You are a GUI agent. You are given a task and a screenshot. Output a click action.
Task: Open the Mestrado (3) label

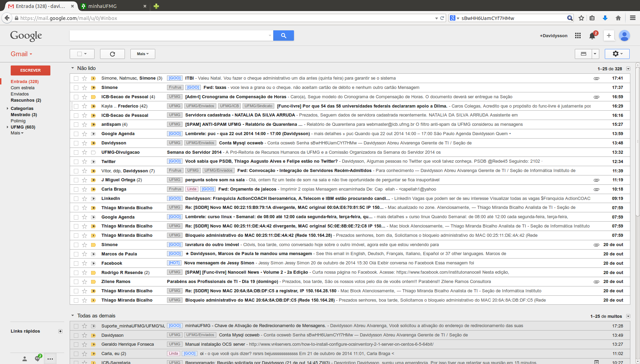24,115
